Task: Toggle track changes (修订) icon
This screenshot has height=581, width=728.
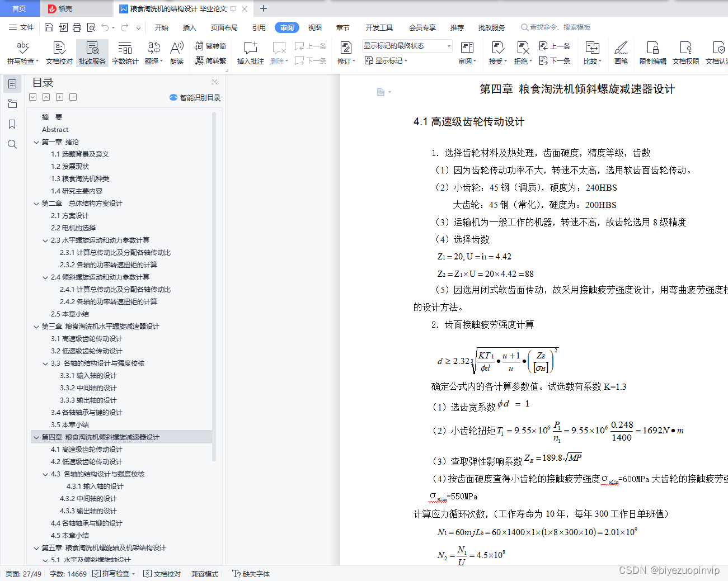Action: 346,48
